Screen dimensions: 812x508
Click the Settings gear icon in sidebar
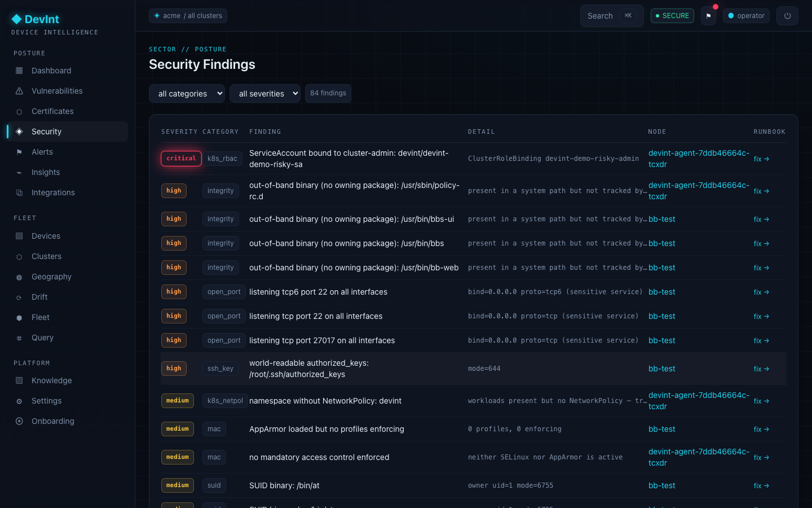tap(19, 401)
